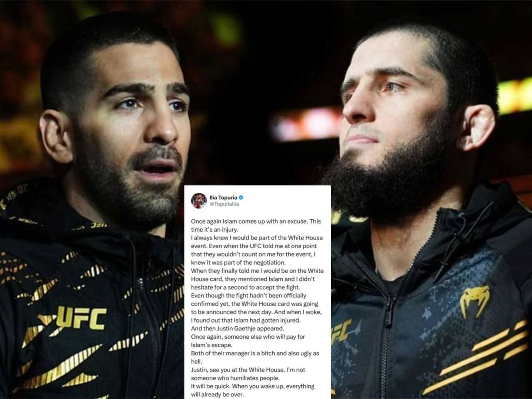
Task: Click the blue verified checkmark badge
Action: pyautogui.click(x=241, y=197)
